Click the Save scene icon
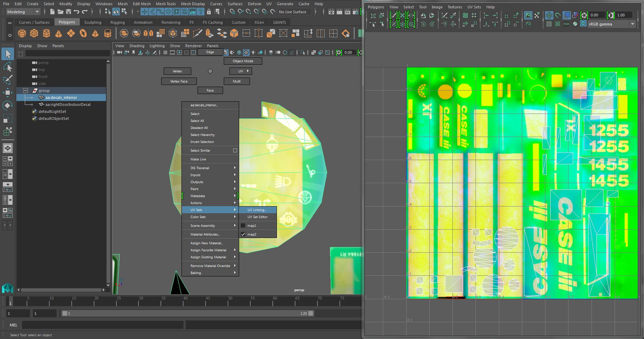Viewport: 644px width, 339px height. click(69, 12)
